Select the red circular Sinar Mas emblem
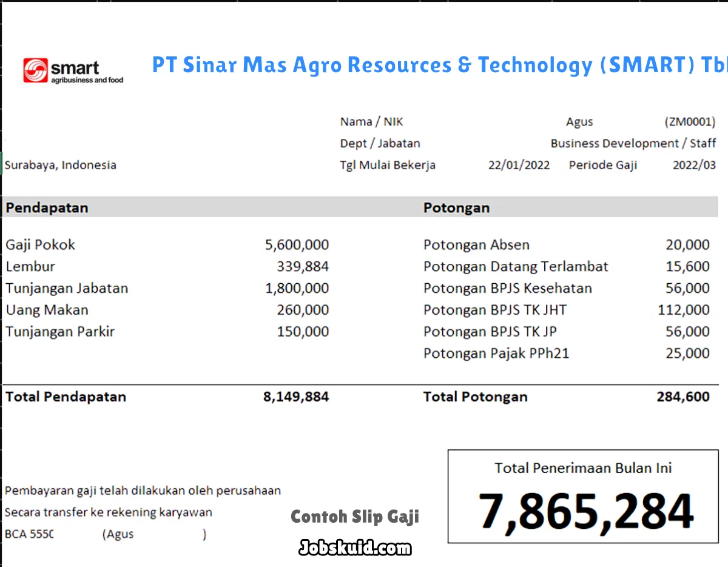Viewport: 728px width, 567px height. pyautogui.click(x=36, y=71)
